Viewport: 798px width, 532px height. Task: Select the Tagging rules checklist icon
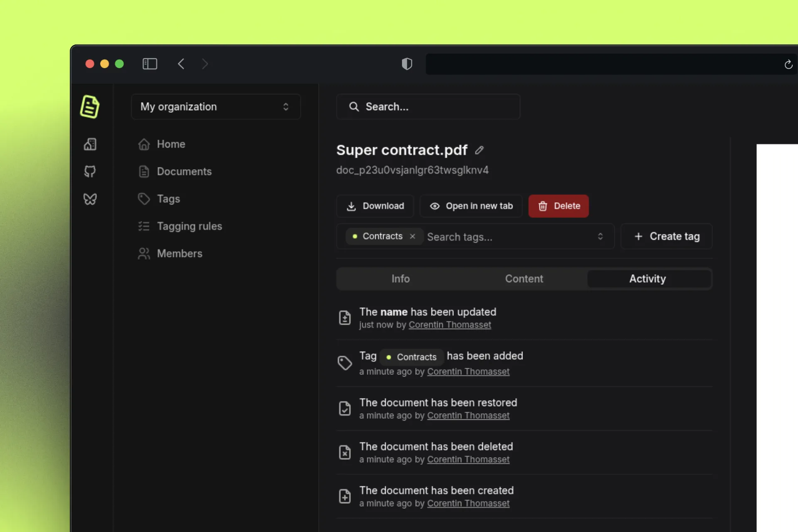point(143,226)
